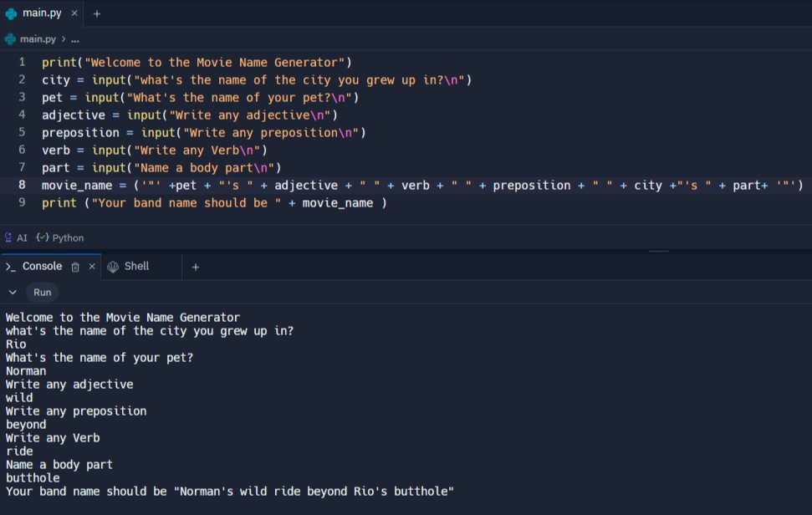
Task: Add a new editor tab
Action: point(97,14)
